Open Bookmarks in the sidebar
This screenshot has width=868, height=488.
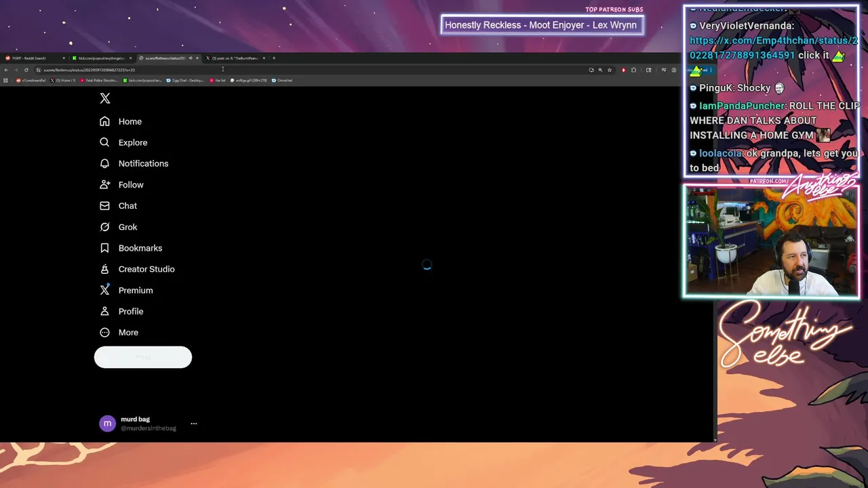[x=131, y=248]
